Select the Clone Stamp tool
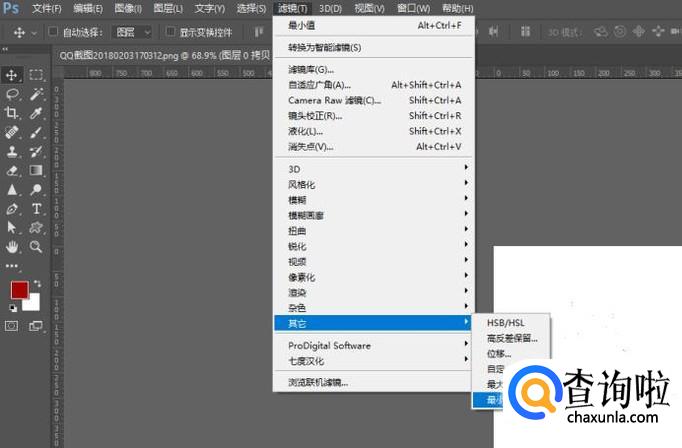682x448 pixels. click(12, 151)
